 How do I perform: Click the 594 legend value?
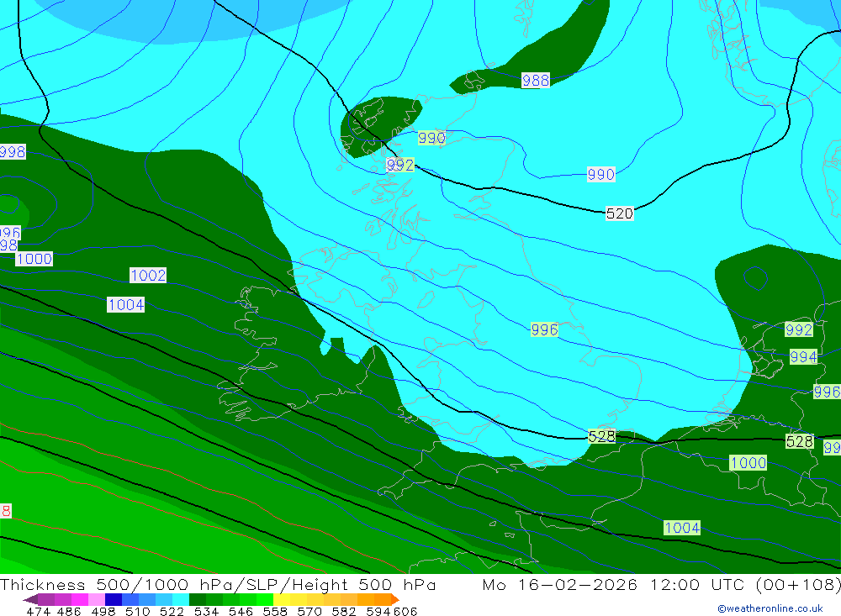(378, 611)
